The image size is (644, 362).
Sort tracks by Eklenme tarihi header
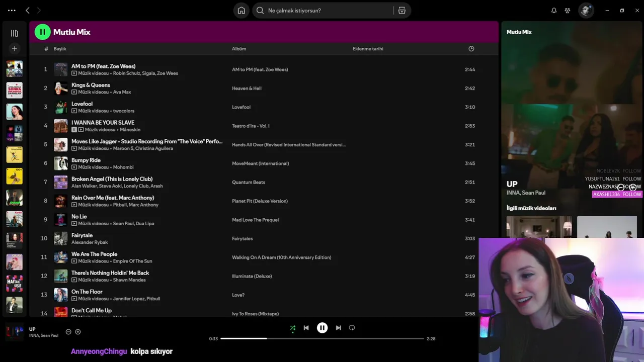click(x=368, y=49)
